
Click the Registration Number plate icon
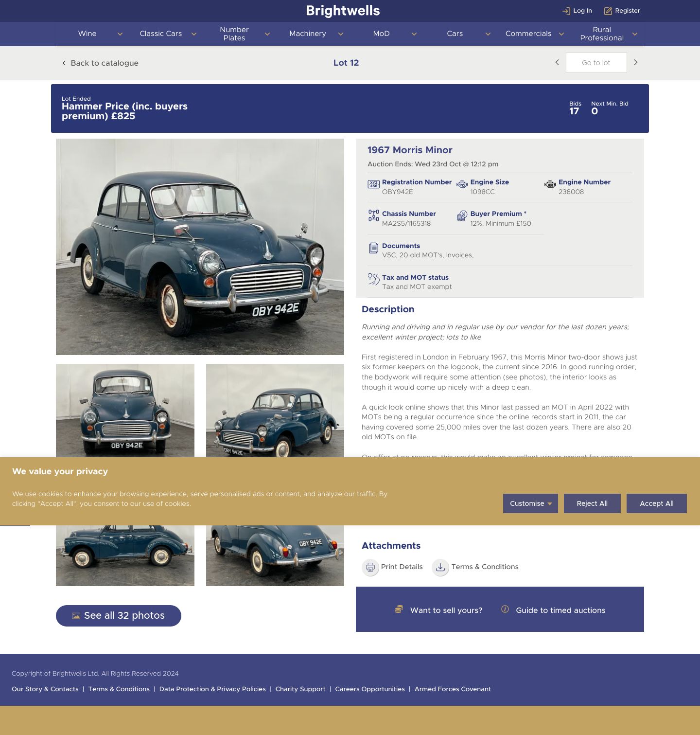373,184
